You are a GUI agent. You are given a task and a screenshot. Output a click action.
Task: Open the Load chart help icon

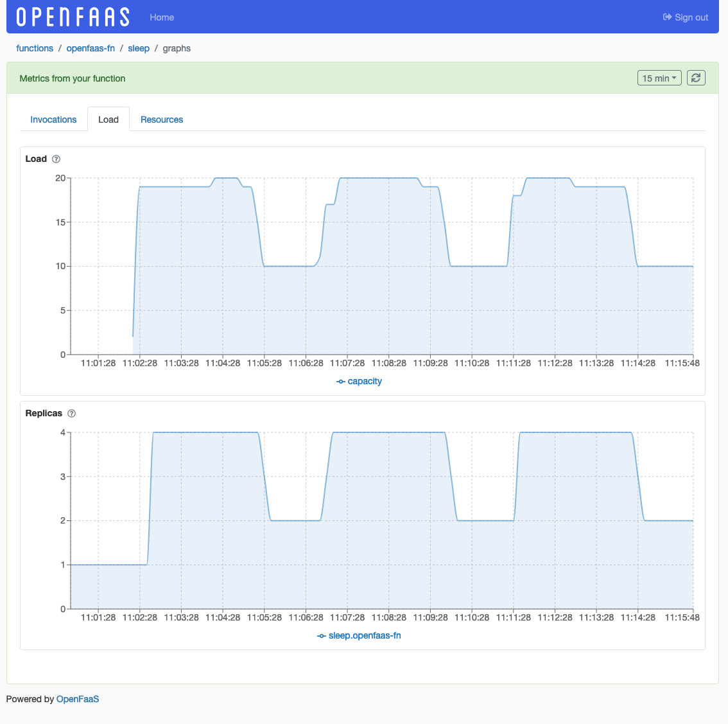point(55,159)
